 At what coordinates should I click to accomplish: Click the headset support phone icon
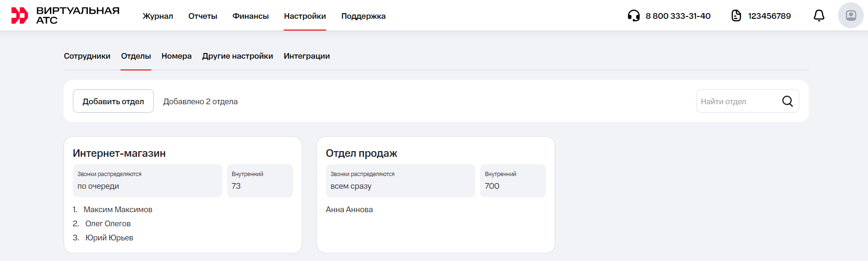pyautogui.click(x=633, y=16)
